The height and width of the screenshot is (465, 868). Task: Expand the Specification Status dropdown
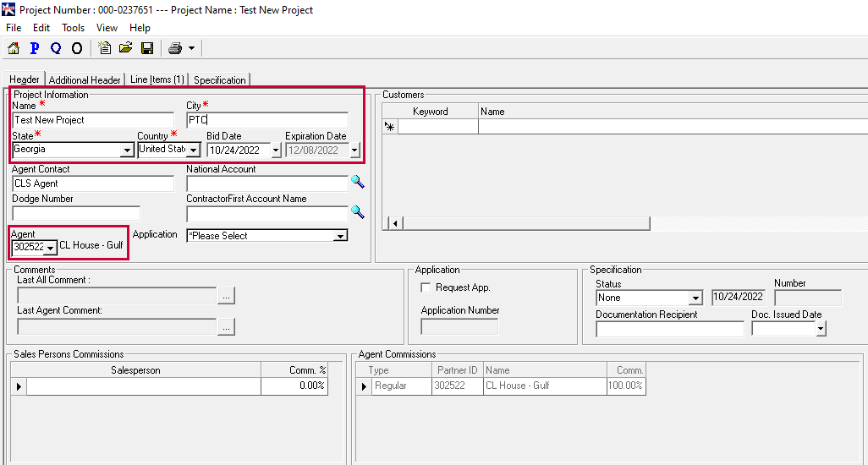695,298
